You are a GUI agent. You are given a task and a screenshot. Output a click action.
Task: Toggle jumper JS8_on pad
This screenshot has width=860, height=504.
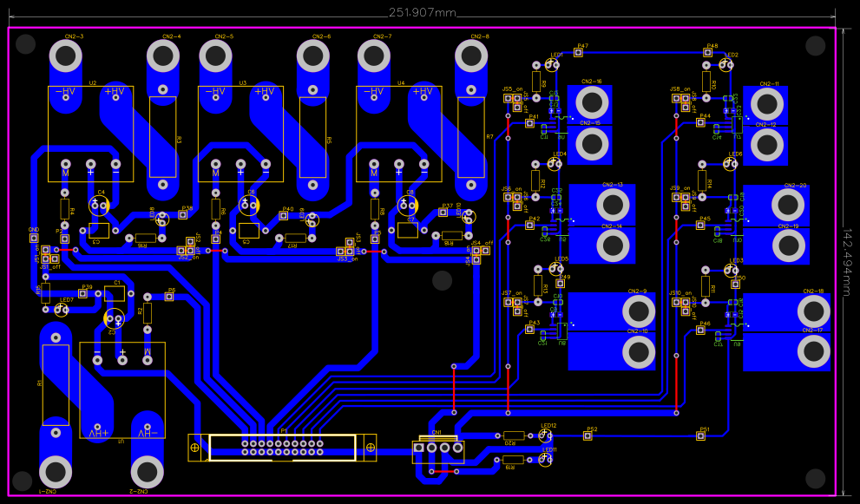click(676, 98)
